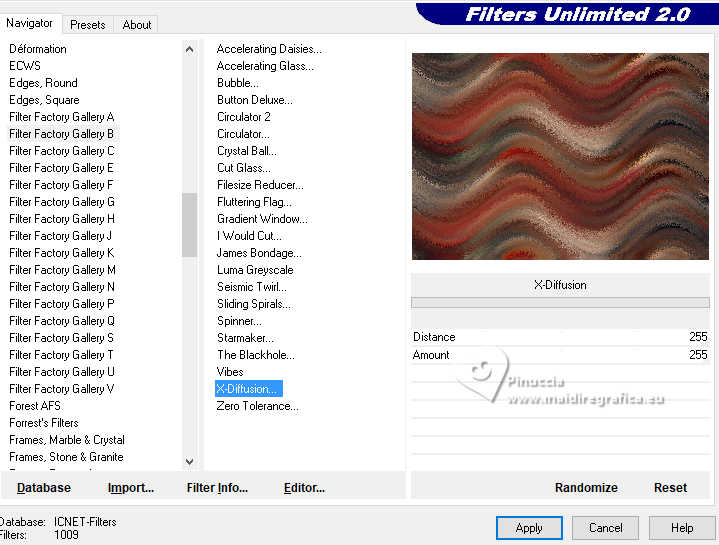
Task: Click the category list scrollbar thumb
Action: point(189,225)
